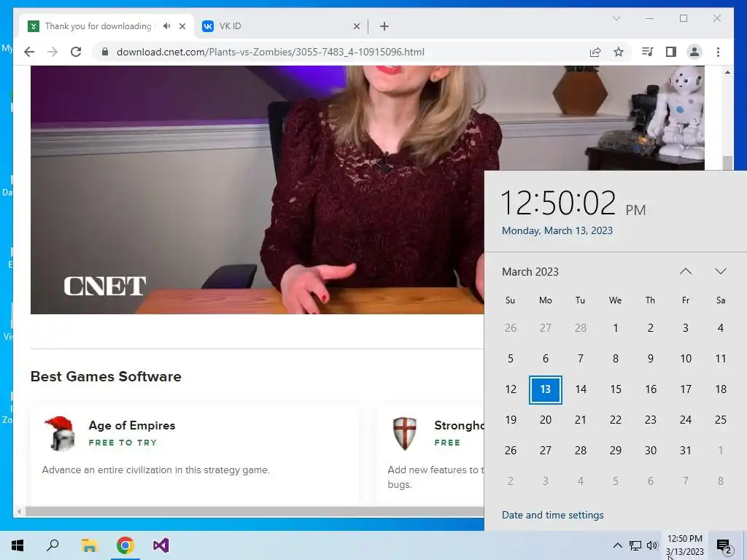The width and height of the screenshot is (747, 560).
Task: Open Chrome profile avatar menu
Action: 694,52
